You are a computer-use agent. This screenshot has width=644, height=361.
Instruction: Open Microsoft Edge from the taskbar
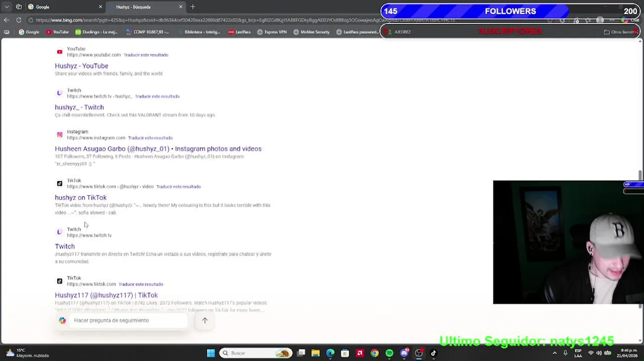tap(331, 353)
